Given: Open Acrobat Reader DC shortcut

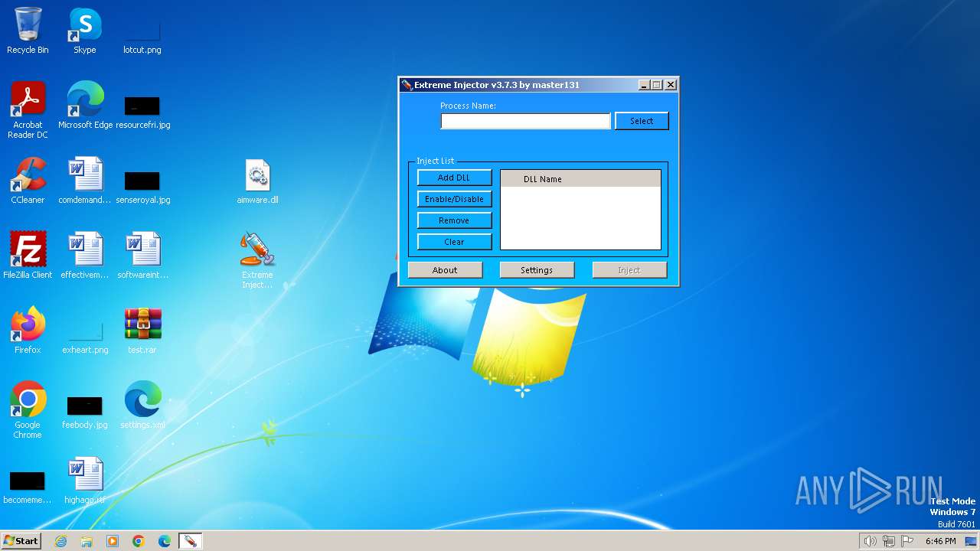Looking at the screenshot, I should coord(28,110).
